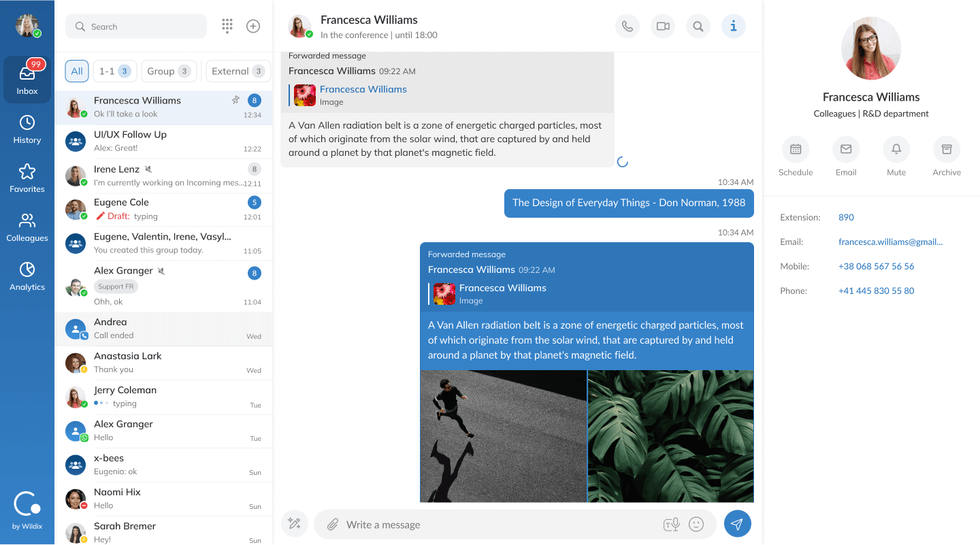Start an audio call with Francesca
Viewport: 980px width, 545px height.
pyautogui.click(x=627, y=27)
